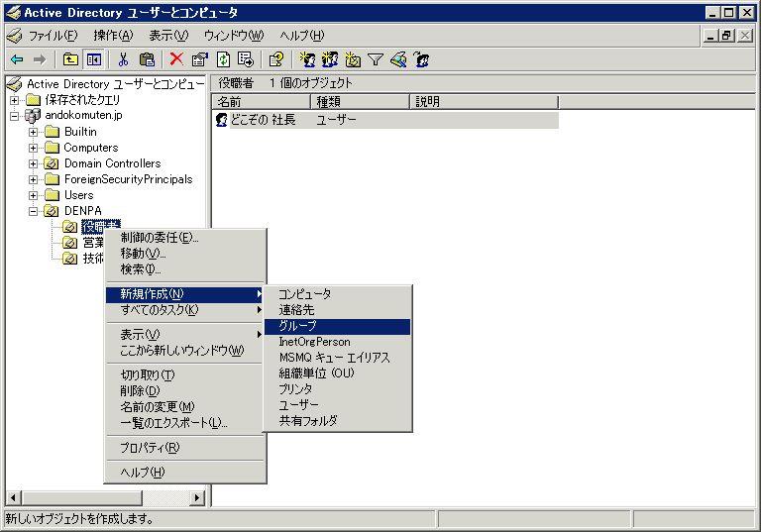Click the Help question mark icon
This screenshot has height=532, width=761.
276,59
